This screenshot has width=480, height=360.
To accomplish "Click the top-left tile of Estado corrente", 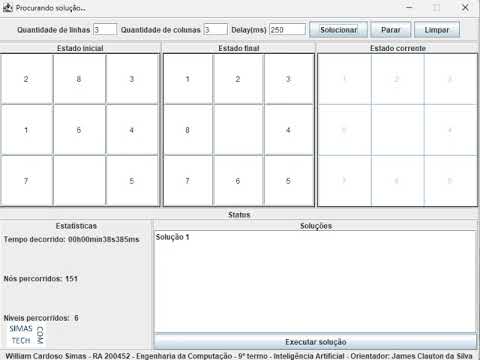I will (x=345, y=79).
